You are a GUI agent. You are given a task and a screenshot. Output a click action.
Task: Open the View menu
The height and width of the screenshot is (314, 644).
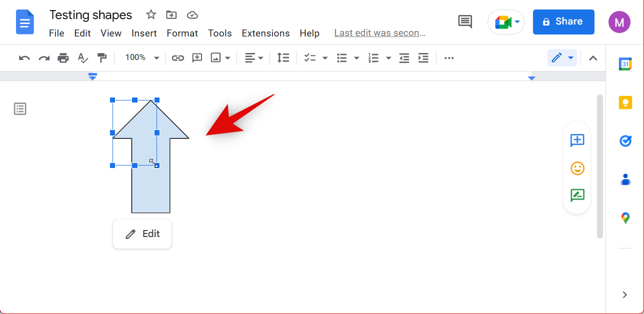pyautogui.click(x=111, y=33)
